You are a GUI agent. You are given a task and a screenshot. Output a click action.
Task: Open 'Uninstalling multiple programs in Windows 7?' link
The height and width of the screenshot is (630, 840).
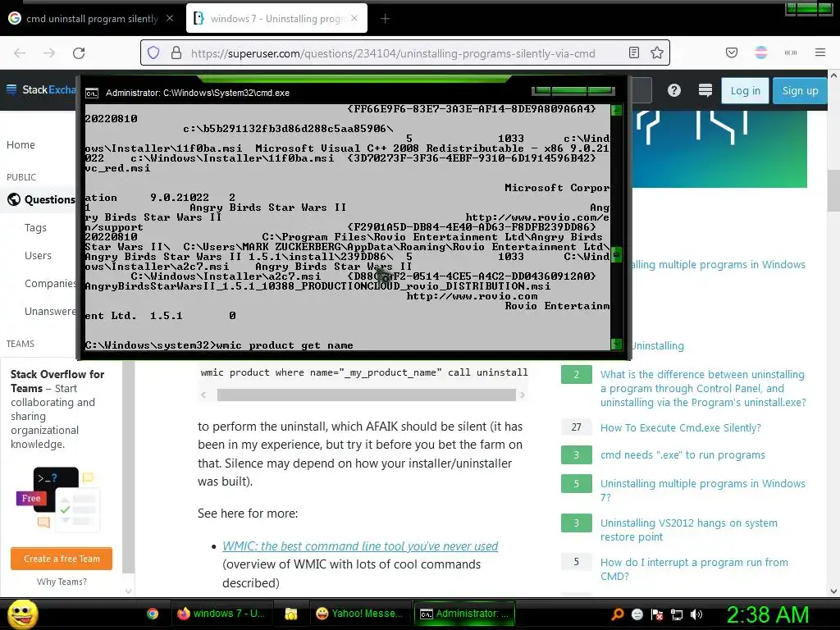(703, 491)
